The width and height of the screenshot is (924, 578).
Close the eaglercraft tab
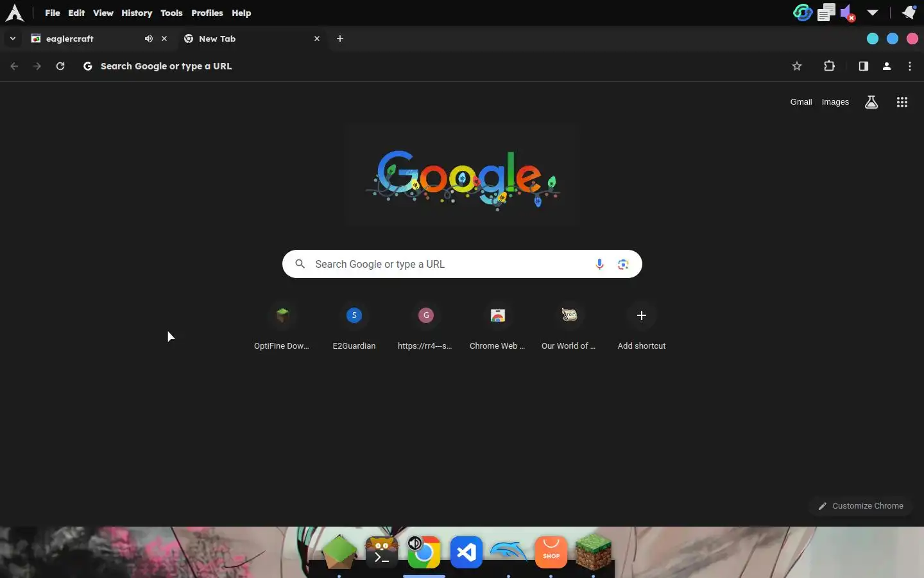tap(164, 39)
